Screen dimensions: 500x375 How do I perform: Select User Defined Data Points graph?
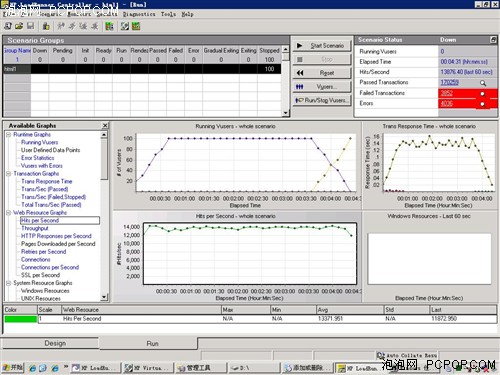[x=50, y=150]
